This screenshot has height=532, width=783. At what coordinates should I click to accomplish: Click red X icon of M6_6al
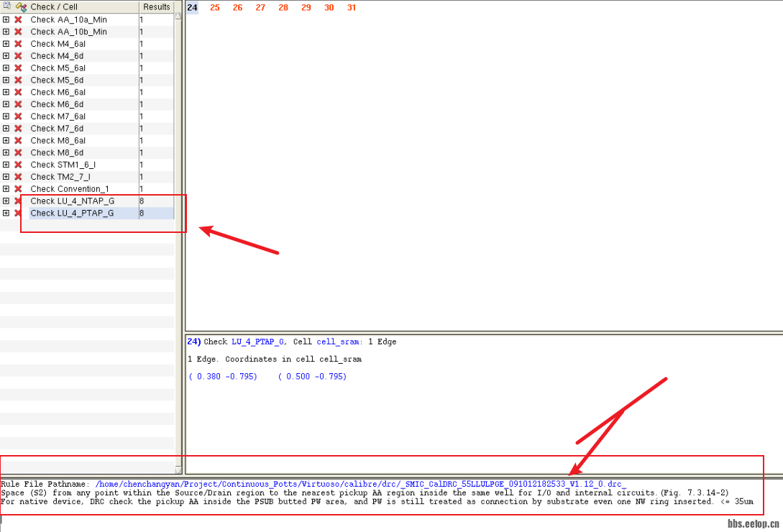click(x=18, y=92)
